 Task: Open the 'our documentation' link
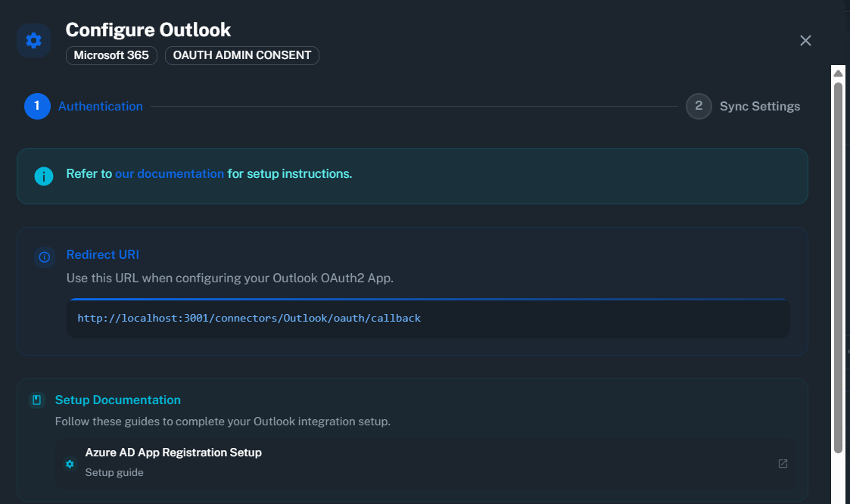(170, 174)
